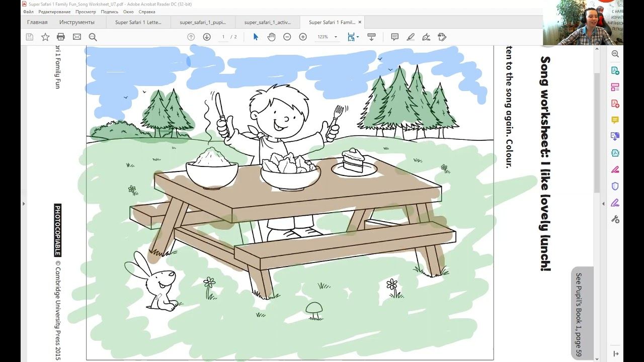Viewport: 644px width, 362px height.
Task: Print the document with the printer icon
Action: coord(61,37)
